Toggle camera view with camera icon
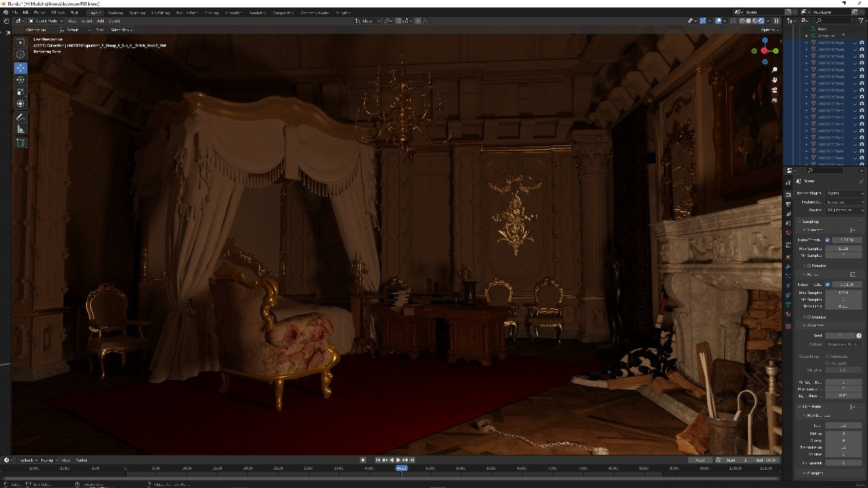This screenshot has height=488, width=868. [774, 89]
